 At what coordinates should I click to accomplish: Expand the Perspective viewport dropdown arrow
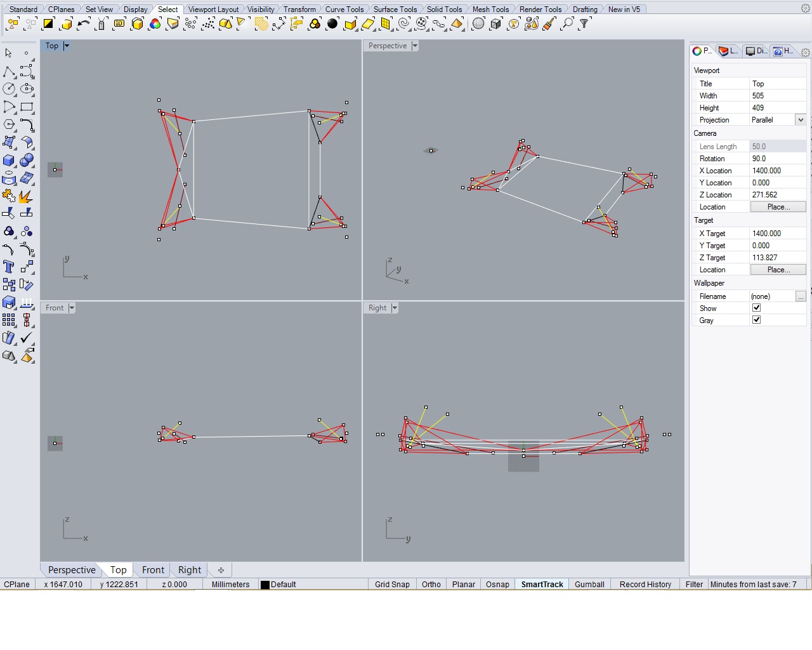click(415, 46)
